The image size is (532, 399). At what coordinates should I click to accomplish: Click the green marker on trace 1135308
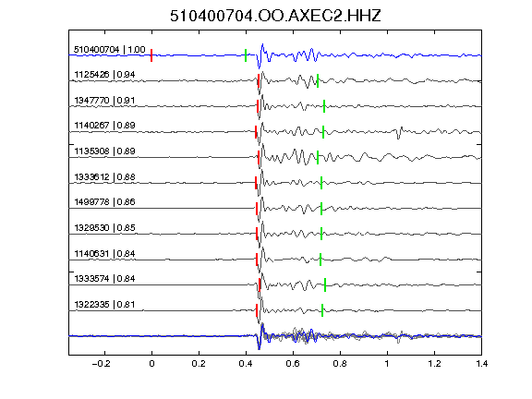[318, 157]
